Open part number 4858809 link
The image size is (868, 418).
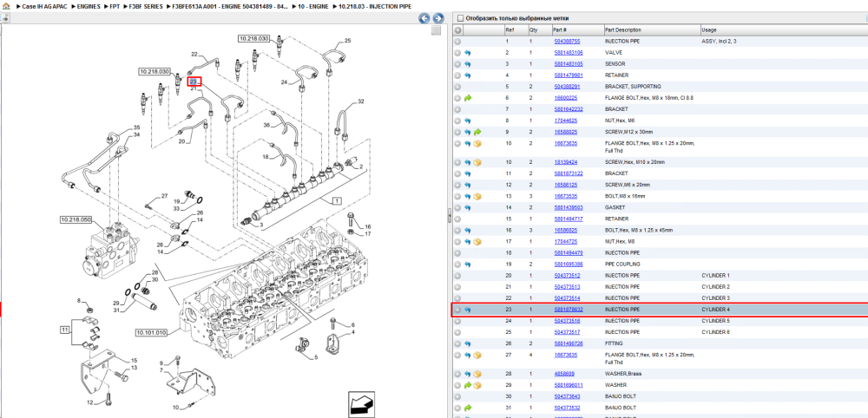pyautogui.click(x=564, y=374)
